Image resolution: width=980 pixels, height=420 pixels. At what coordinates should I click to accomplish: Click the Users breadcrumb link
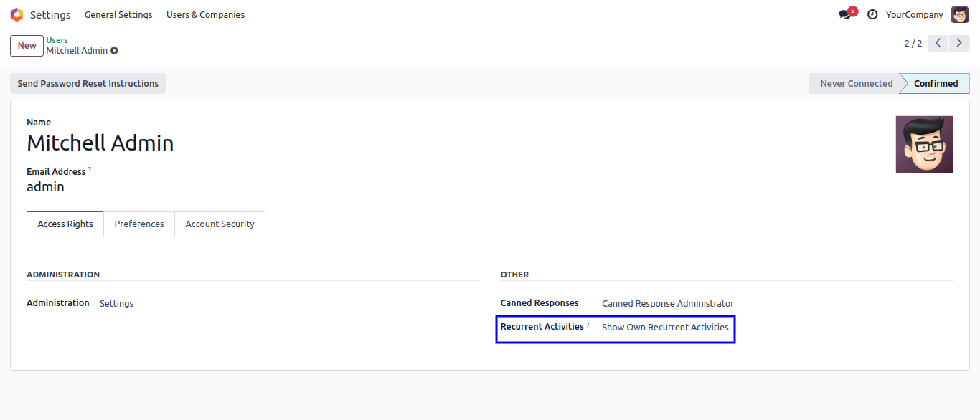tap(57, 40)
